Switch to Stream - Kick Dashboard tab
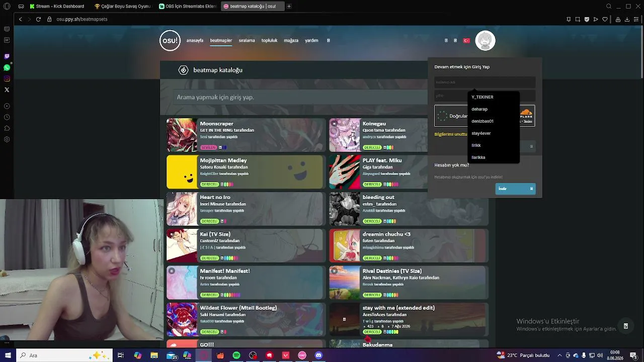This screenshot has width=644, height=362. coord(57,7)
